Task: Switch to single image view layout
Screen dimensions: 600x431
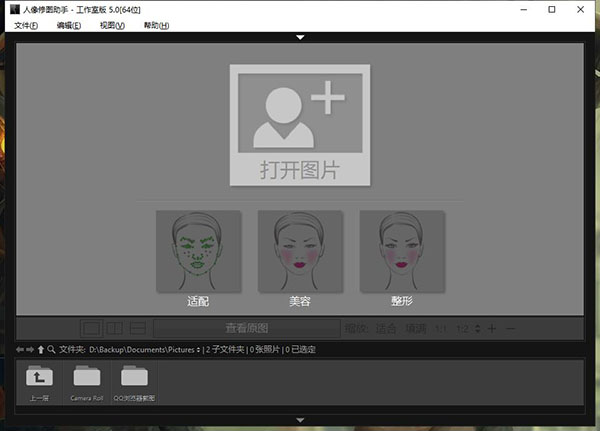Action: click(91, 328)
